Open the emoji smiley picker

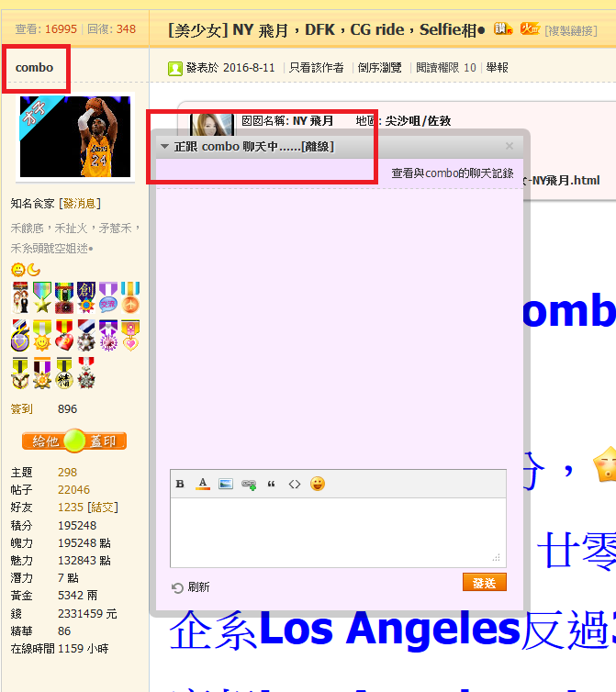[318, 484]
